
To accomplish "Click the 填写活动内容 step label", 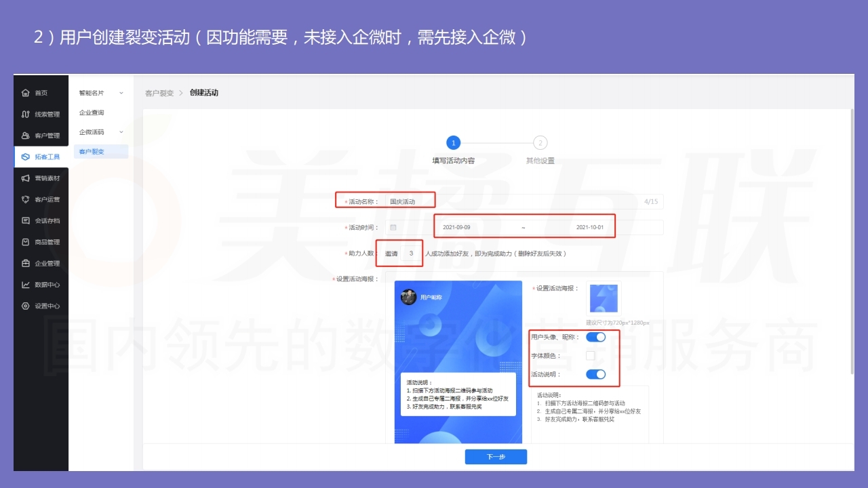I will 454,161.
